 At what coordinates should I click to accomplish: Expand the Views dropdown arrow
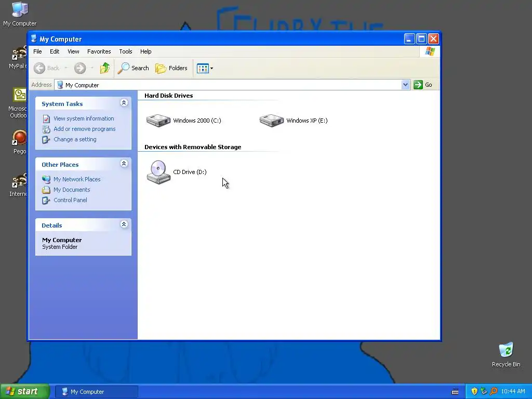click(212, 68)
